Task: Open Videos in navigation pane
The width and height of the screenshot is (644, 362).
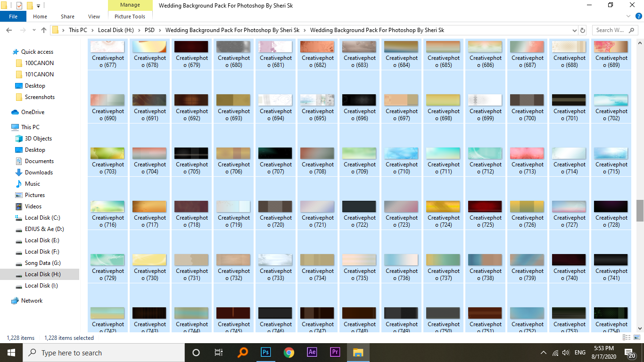Action: click(x=33, y=206)
